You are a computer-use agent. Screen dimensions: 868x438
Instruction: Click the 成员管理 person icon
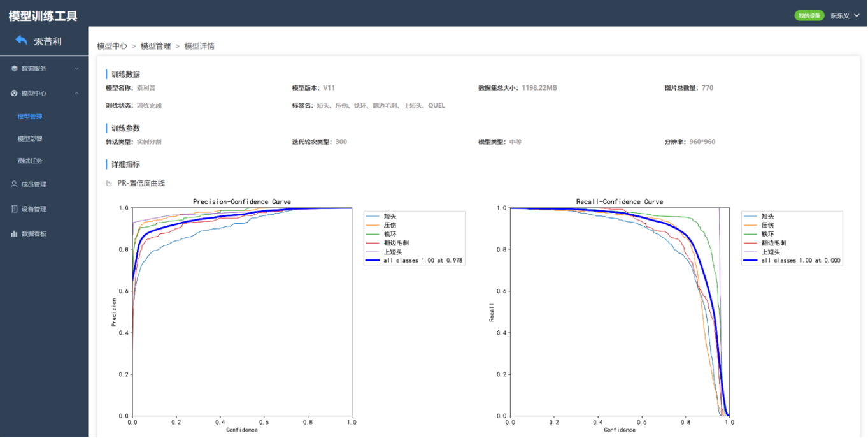(x=14, y=184)
